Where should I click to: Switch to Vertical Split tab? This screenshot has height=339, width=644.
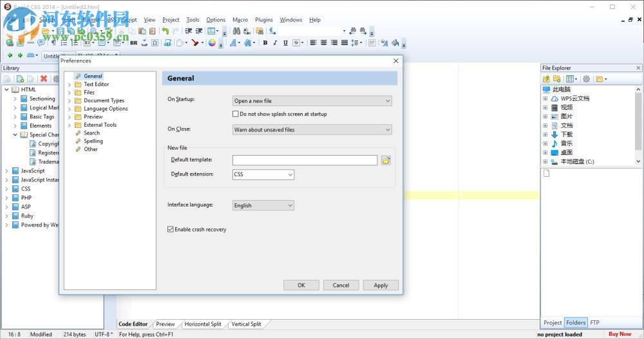246,324
